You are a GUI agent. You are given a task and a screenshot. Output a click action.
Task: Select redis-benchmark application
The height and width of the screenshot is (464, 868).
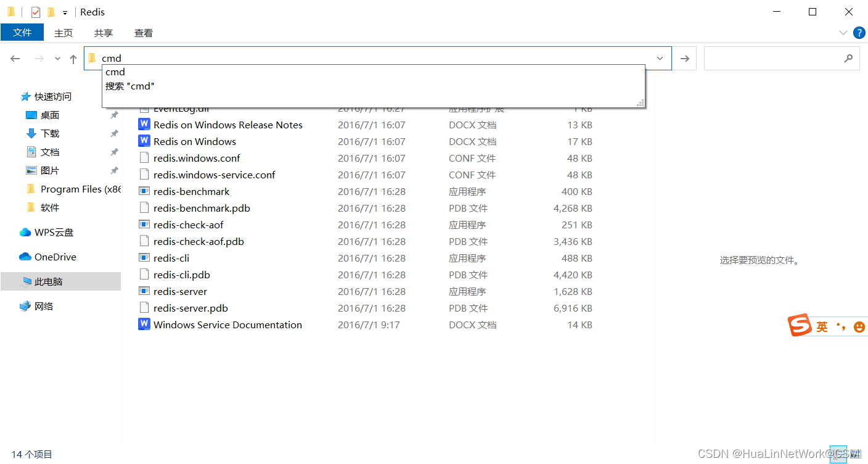coord(192,191)
